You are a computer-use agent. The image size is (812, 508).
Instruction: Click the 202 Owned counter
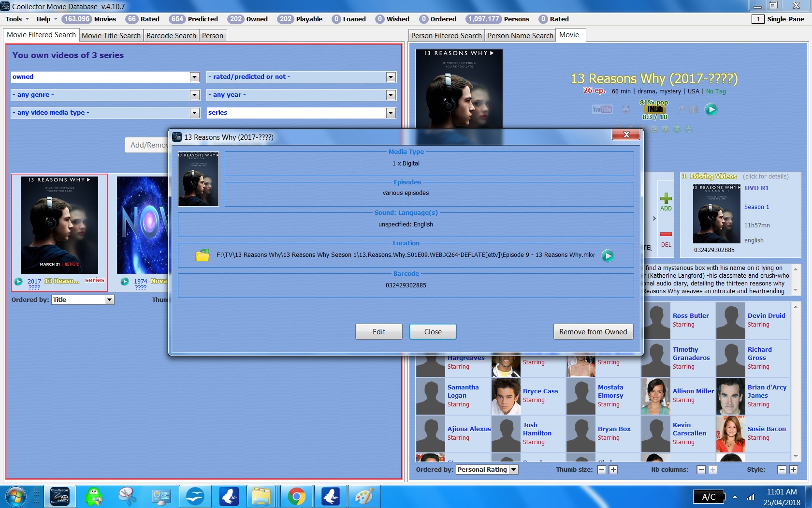click(247, 19)
